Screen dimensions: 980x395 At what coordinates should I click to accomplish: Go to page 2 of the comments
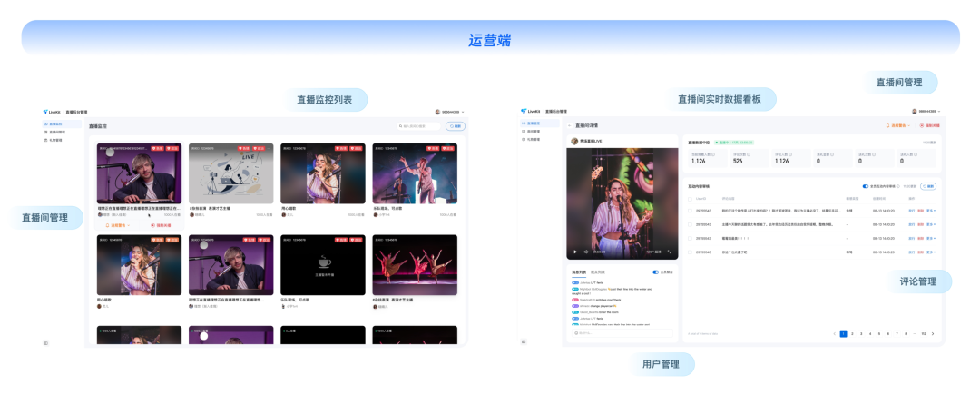(852, 334)
